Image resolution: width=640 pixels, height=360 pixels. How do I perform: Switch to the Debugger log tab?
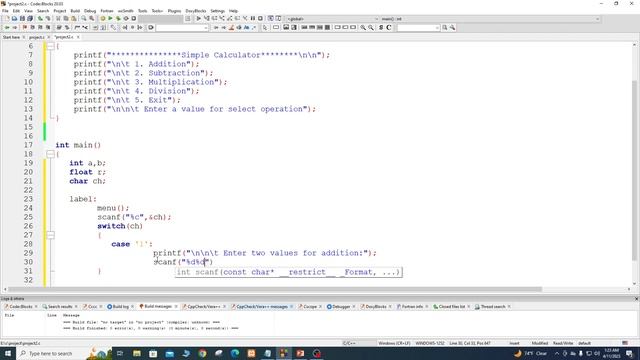pyautogui.click(x=341, y=307)
